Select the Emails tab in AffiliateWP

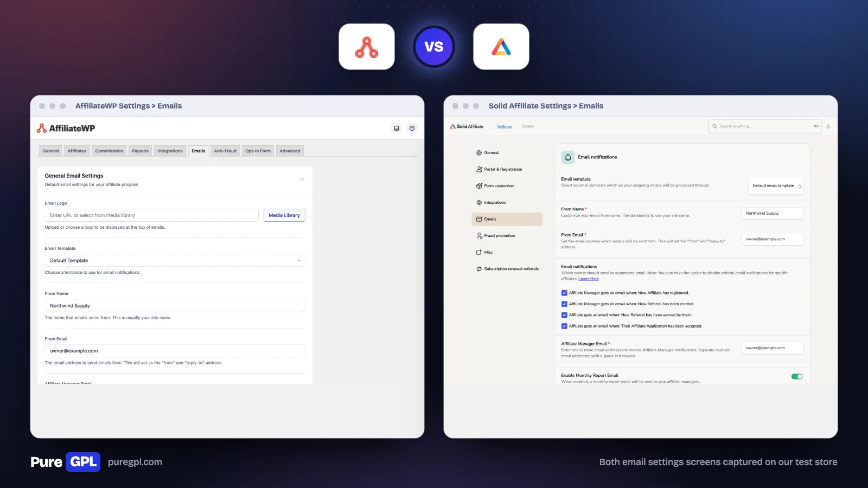(x=199, y=151)
